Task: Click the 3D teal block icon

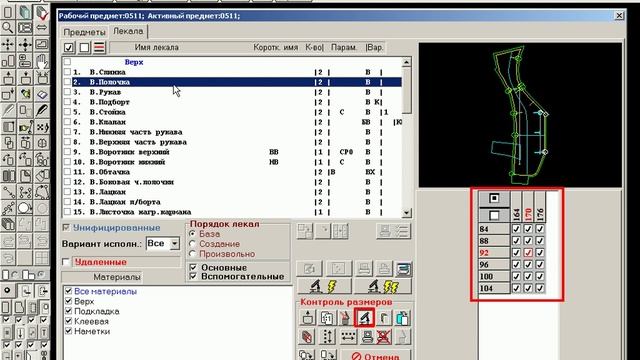Action: tap(25, 12)
